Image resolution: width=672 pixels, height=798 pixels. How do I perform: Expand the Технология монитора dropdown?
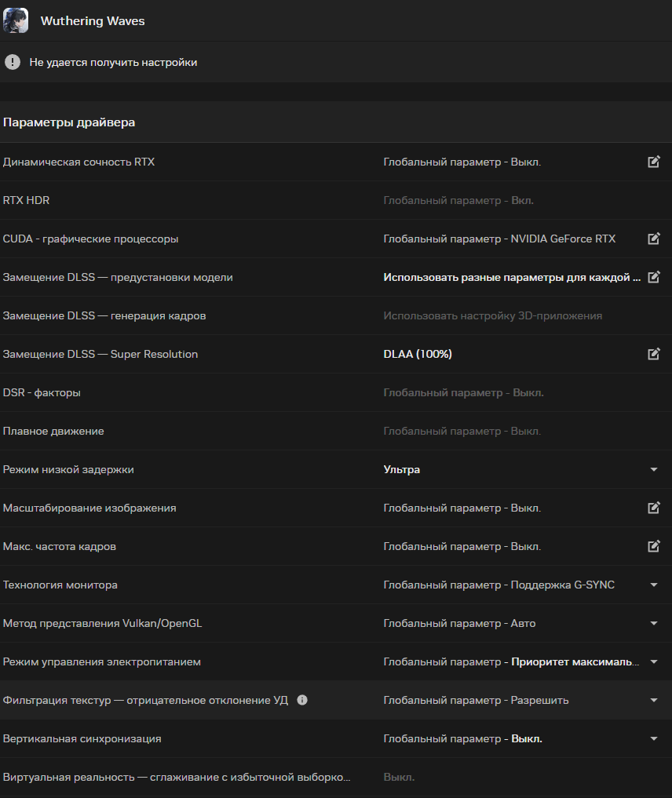pyautogui.click(x=654, y=585)
